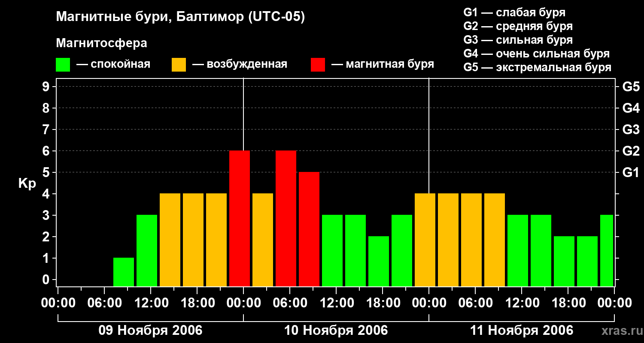644x343 pixels.
Task: Click the orange 'возбужденная' legend swatch
Action: tap(179, 65)
